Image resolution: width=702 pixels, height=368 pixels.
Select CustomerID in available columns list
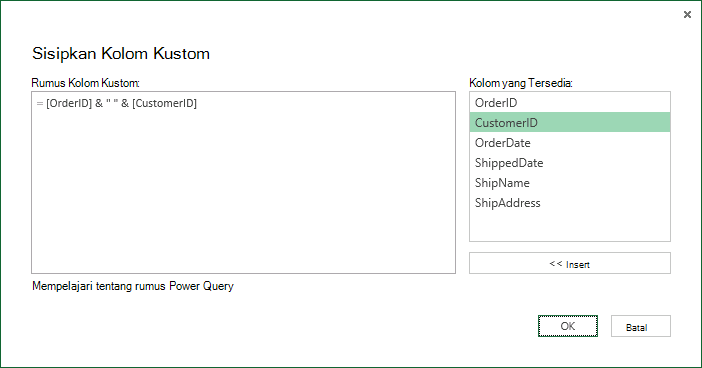click(570, 122)
